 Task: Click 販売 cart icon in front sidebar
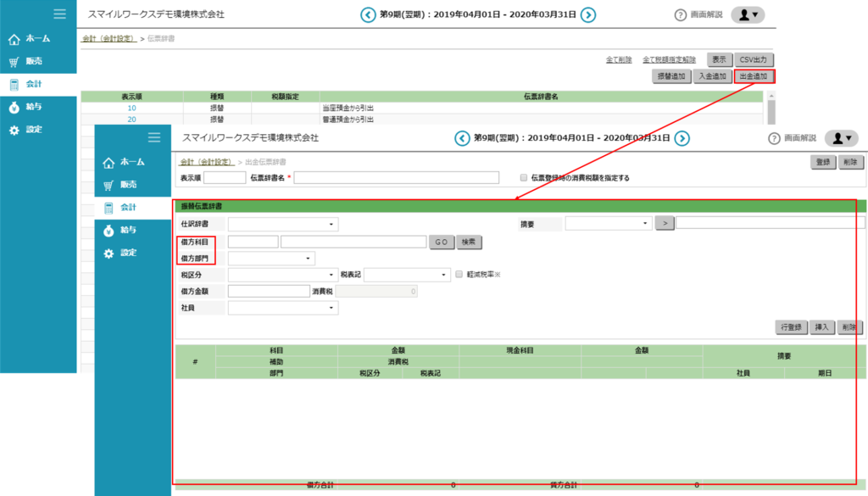coord(108,186)
